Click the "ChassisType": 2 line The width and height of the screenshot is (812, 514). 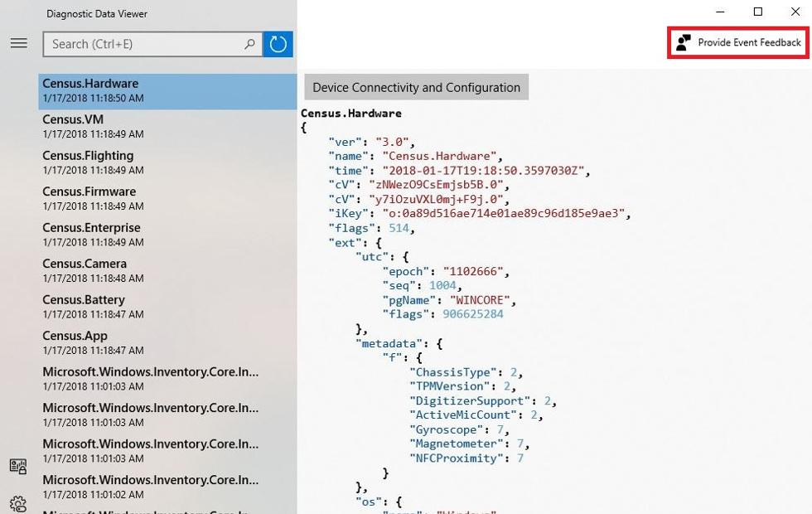466,372
